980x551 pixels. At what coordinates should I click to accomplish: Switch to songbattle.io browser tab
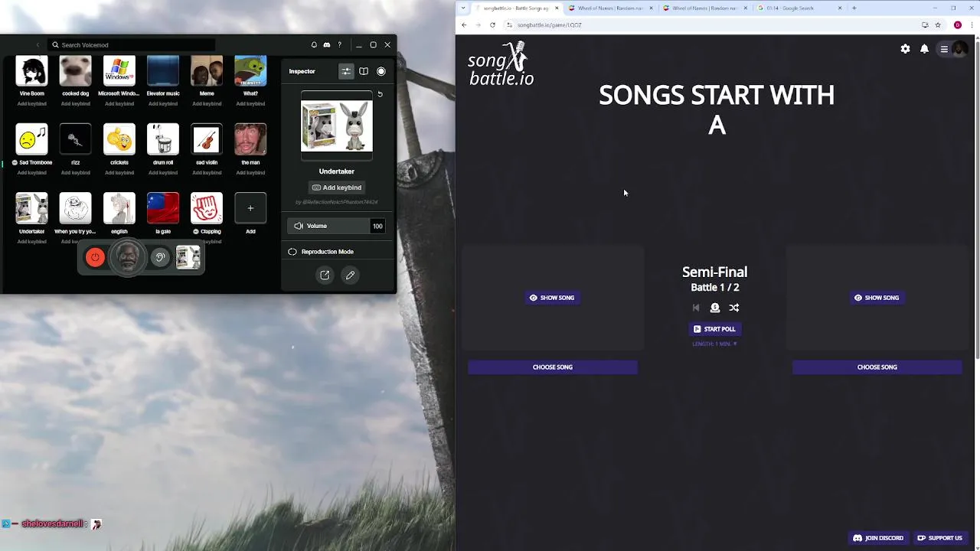(515, 8)
